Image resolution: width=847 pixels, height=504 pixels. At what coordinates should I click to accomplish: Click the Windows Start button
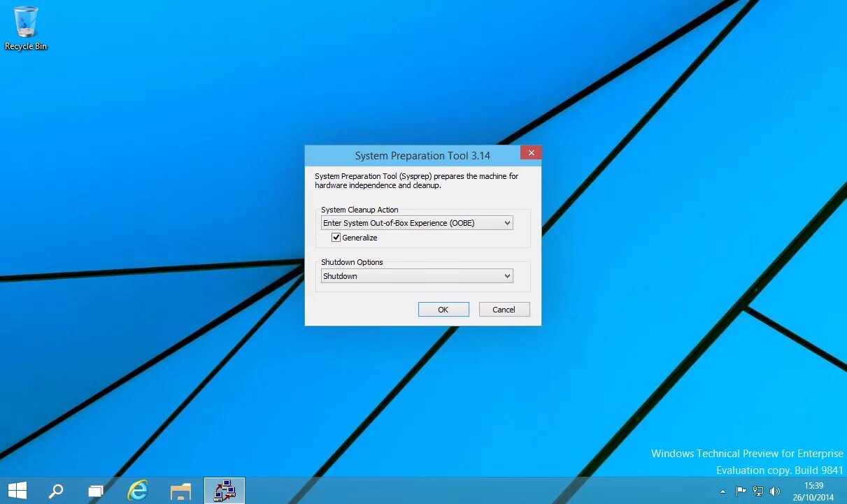[17, 491]
